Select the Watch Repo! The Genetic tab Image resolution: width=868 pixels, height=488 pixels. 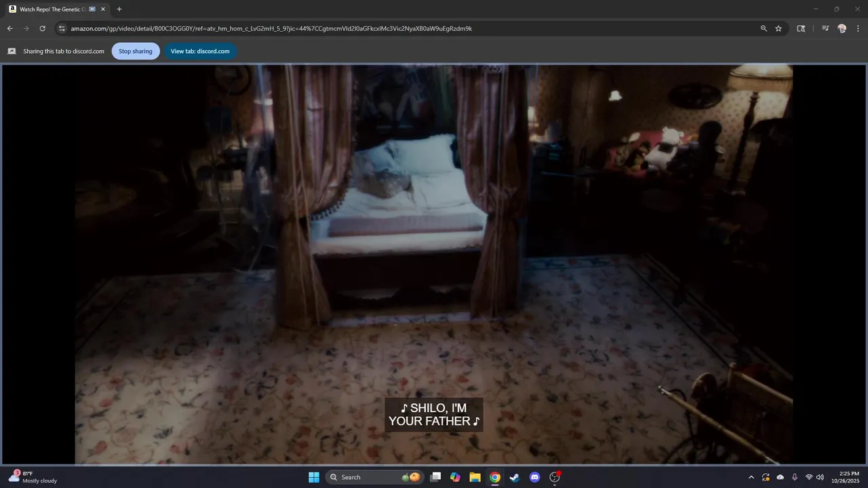pyautogui.click(x=57, y=9)
